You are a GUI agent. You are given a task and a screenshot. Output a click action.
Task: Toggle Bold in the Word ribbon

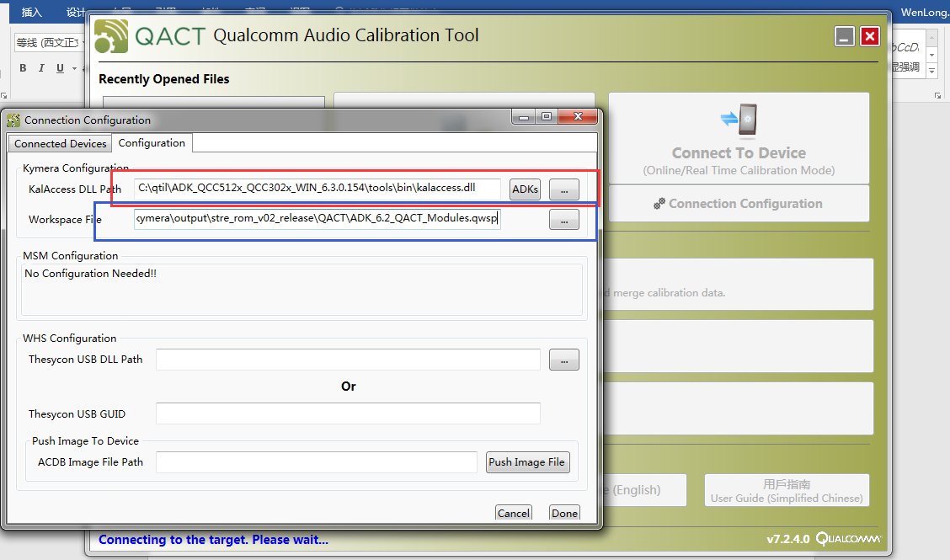(x=23, y=68)
